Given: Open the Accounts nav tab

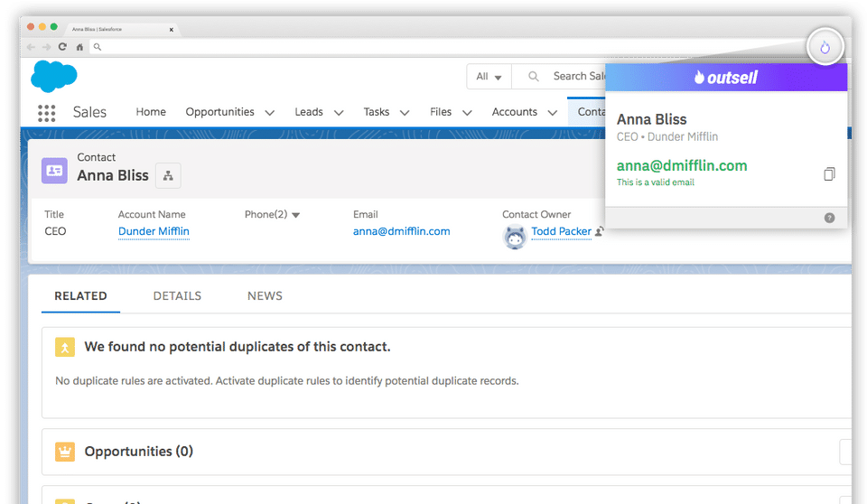Looking at the screenshot, I should click(515, 112).
